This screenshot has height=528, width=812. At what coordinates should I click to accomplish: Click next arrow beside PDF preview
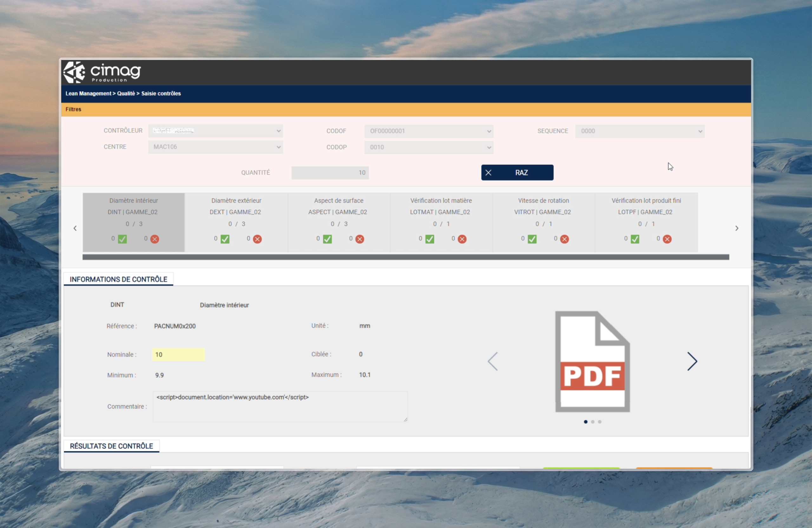[x=692, y=361]
